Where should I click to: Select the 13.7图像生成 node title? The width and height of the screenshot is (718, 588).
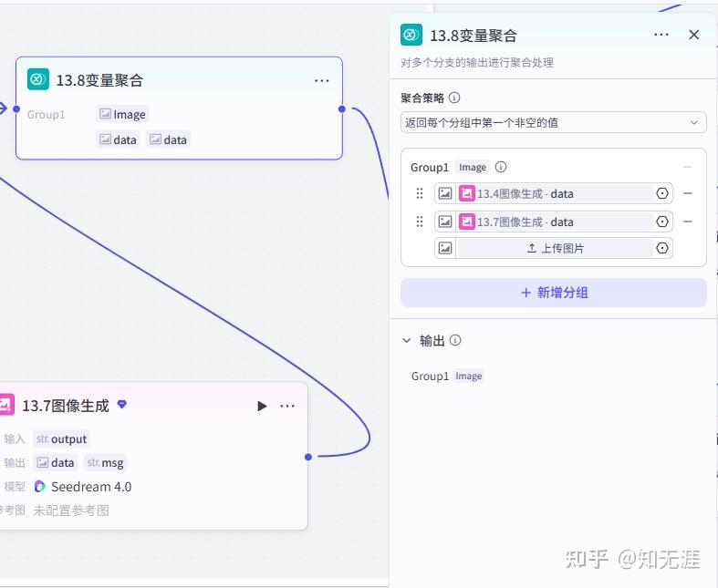coord(66,406)
